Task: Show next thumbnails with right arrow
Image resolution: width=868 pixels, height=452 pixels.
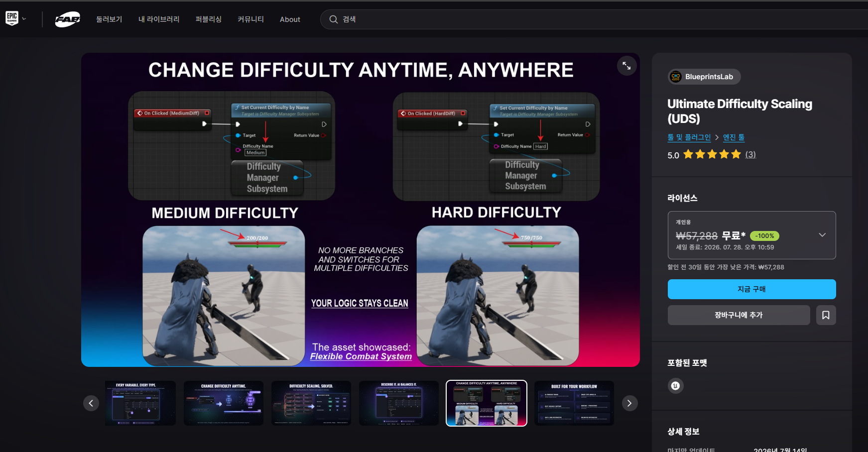Action: [x=629, y=403]
